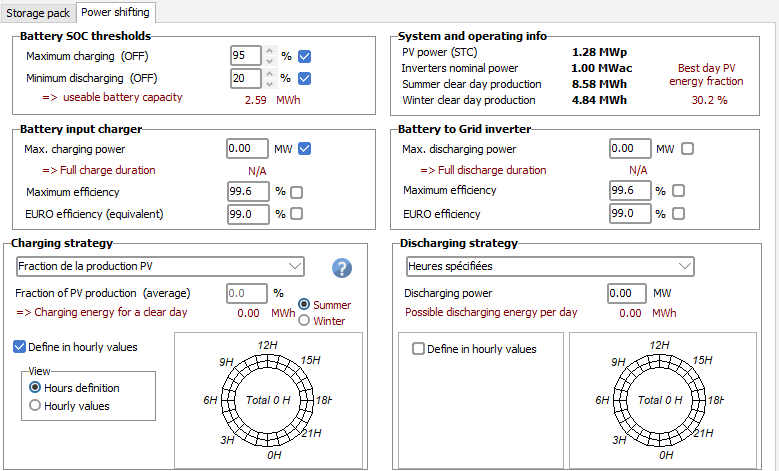Viewport: 779px width, 471px height.
Task: Switch to the Storage pack tab
Action: click(38, 12)
